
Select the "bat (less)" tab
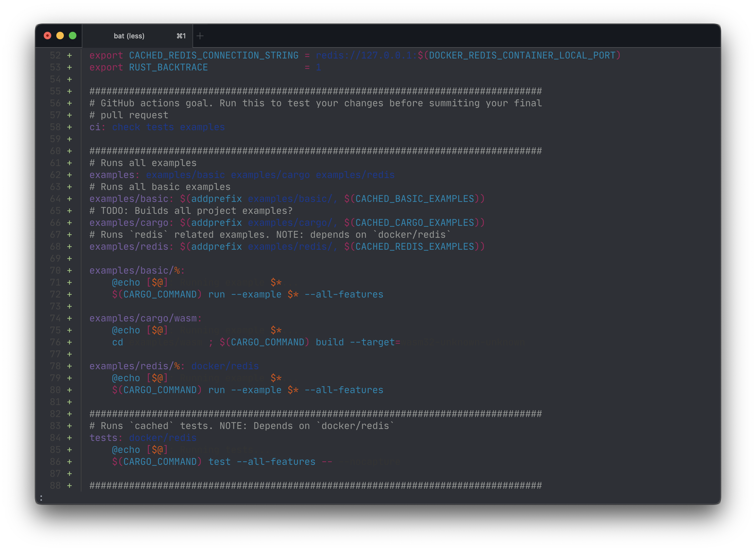click(129, 36)
